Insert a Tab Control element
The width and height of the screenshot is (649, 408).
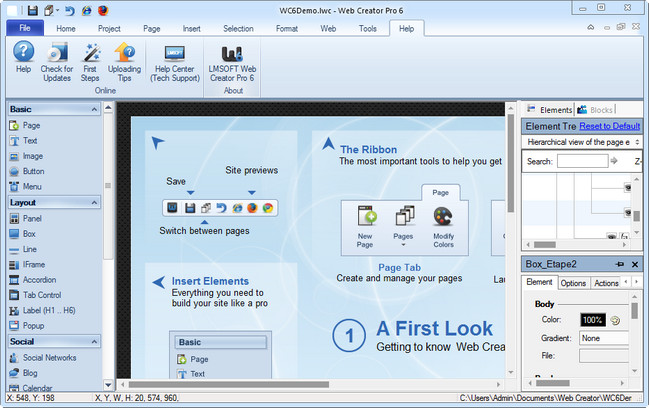coord(35,295)
